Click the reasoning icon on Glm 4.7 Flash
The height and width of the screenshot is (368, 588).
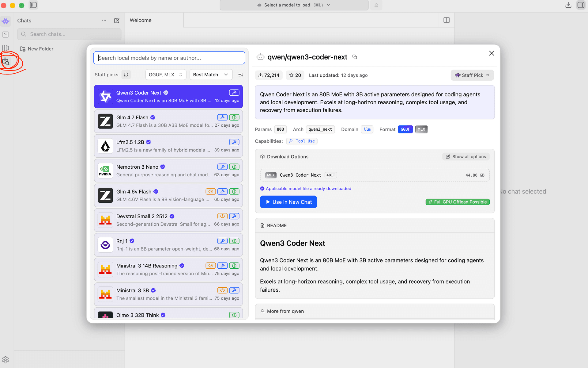click(234, 117)
